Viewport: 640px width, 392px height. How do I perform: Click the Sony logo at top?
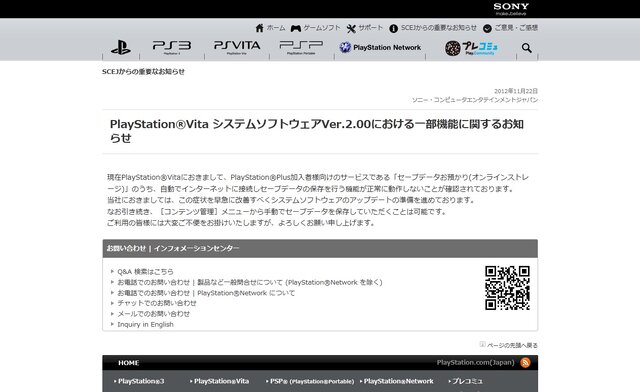point(511,9)
